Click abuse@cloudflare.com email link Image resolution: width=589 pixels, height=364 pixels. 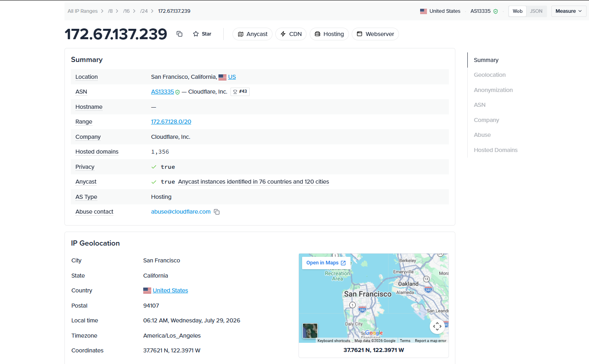tap(181, 212)
